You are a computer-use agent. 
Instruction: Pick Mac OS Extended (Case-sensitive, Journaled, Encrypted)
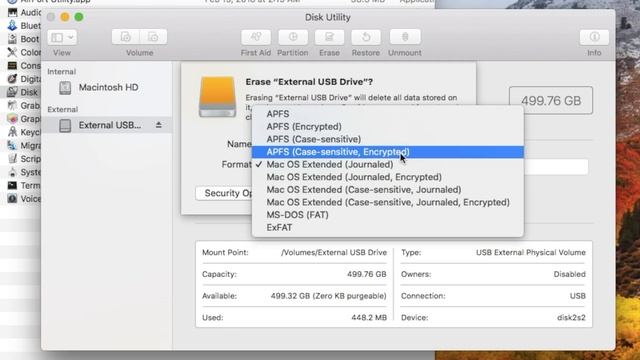tap(388, 202)
